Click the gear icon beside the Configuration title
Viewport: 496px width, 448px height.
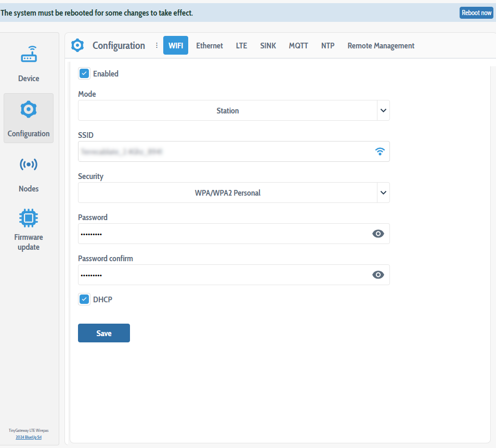tap(77, 45)
